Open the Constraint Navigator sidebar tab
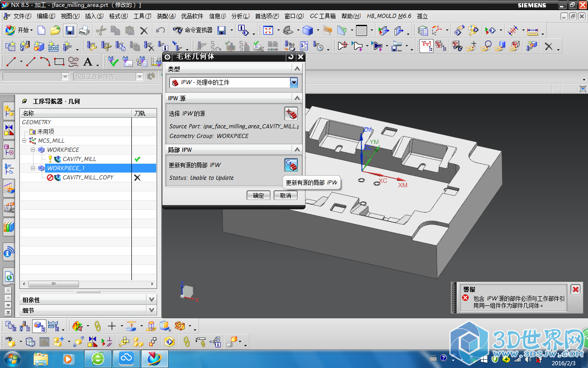The height and width of the screenshot is (368, 588). 9,130
